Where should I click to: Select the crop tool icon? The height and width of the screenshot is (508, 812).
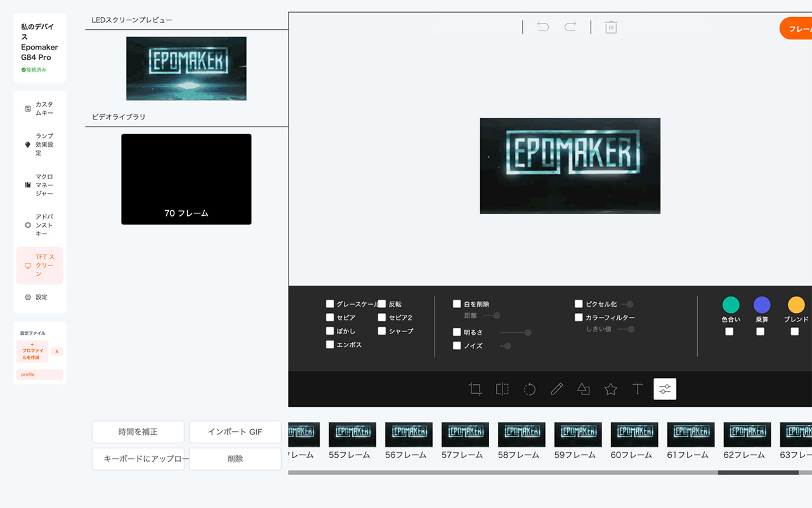pyautogui.click(x=475, y=389)
